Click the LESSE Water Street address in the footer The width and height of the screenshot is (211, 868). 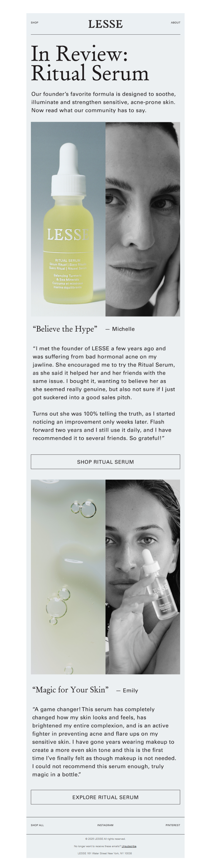point(105,853)
